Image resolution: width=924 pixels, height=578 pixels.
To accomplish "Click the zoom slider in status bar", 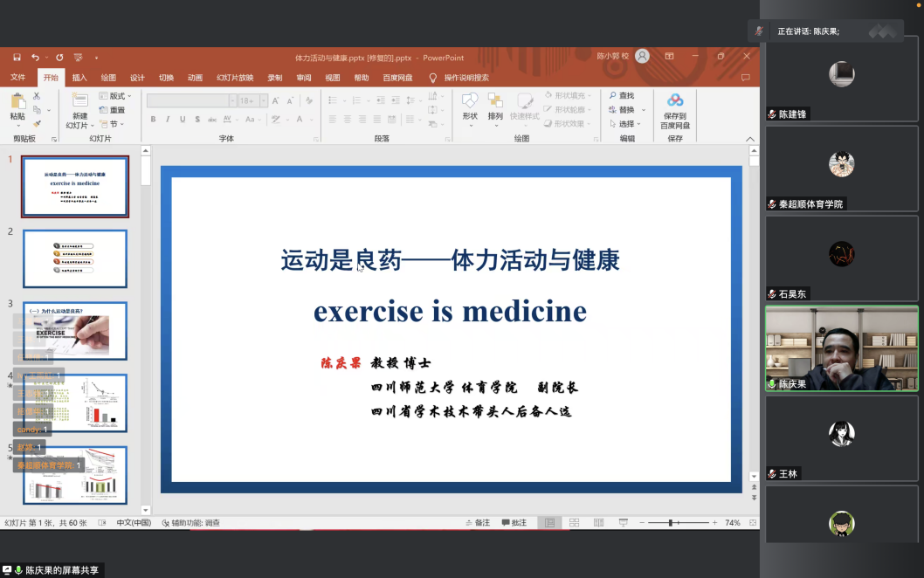I will coord(671,523).
